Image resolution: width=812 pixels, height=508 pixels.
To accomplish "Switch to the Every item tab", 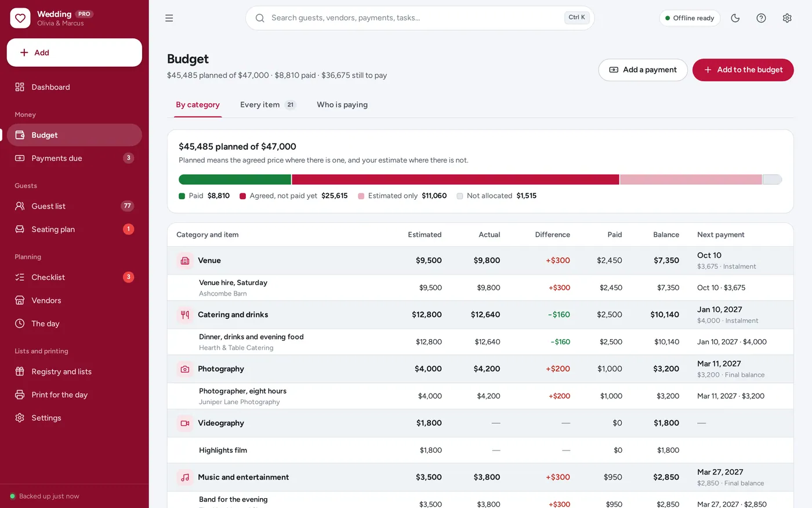I will click(268, 105).
